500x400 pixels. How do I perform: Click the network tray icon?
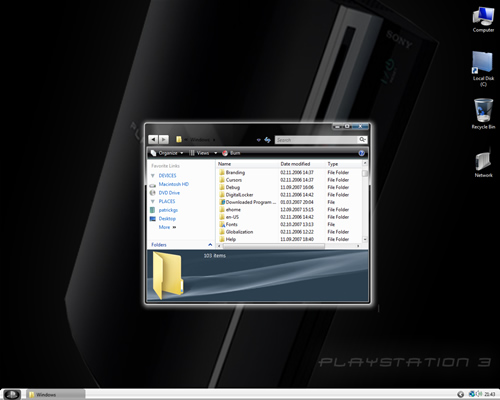(x=472, y=394)
